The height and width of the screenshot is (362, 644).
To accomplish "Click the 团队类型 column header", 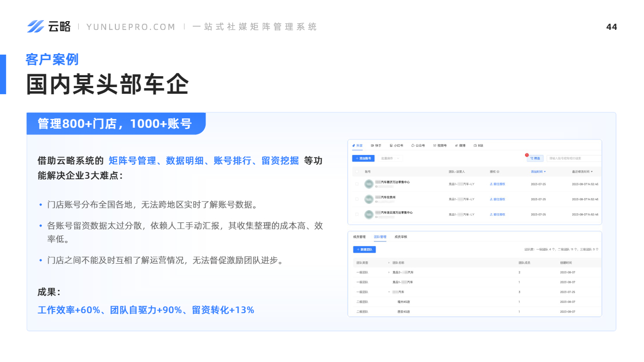I will click(x=362, y=263).
